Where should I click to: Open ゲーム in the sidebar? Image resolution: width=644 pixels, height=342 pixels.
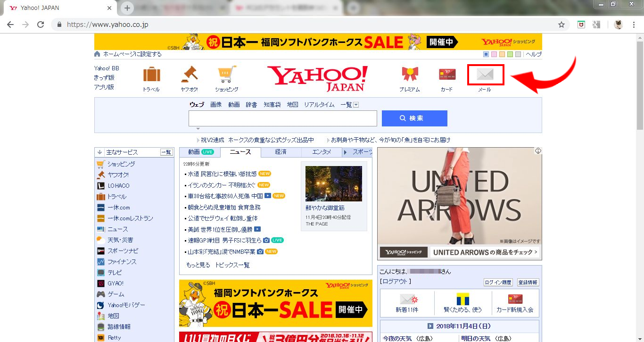click(x=116, y=294)
